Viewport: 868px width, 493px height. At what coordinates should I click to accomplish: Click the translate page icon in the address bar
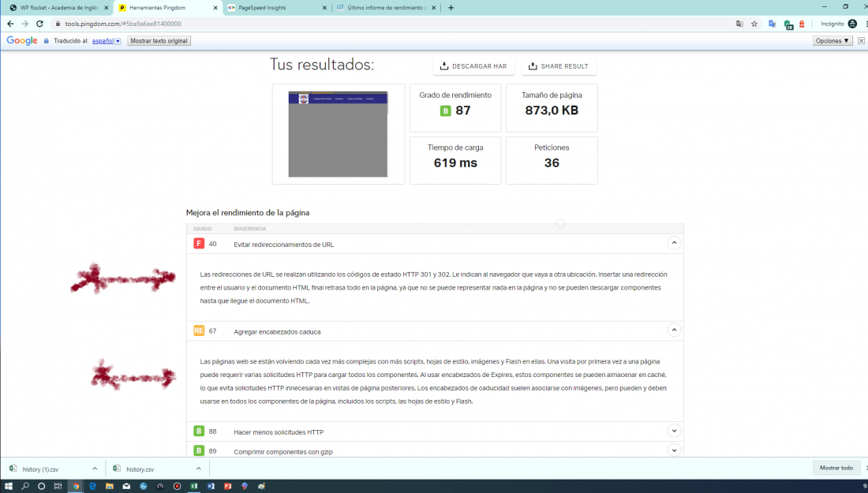click(x=739, y=24)
